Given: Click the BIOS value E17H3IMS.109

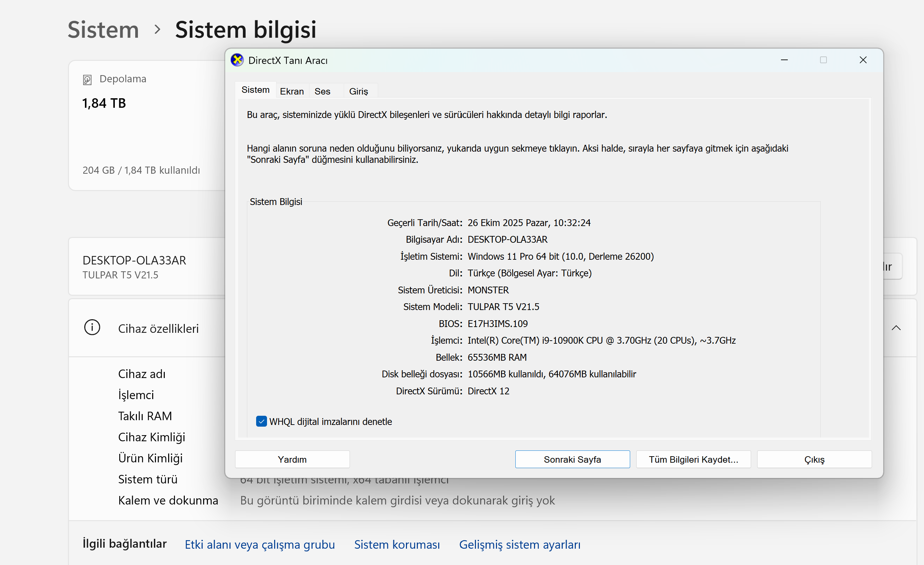Looking at the screenshot, I should (498, 323).
